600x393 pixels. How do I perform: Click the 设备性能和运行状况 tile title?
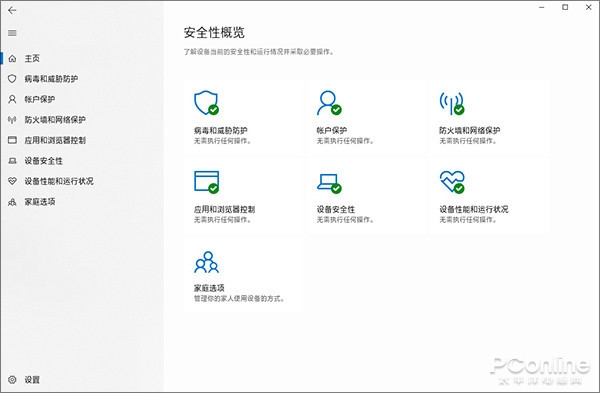tap(474, 209)
